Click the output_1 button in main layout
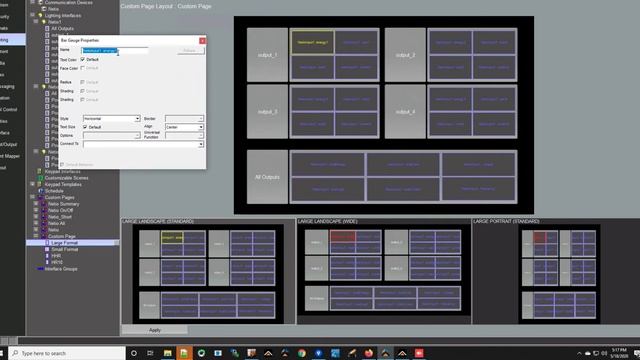Screen dimensions: 640x360 point(267,55)
